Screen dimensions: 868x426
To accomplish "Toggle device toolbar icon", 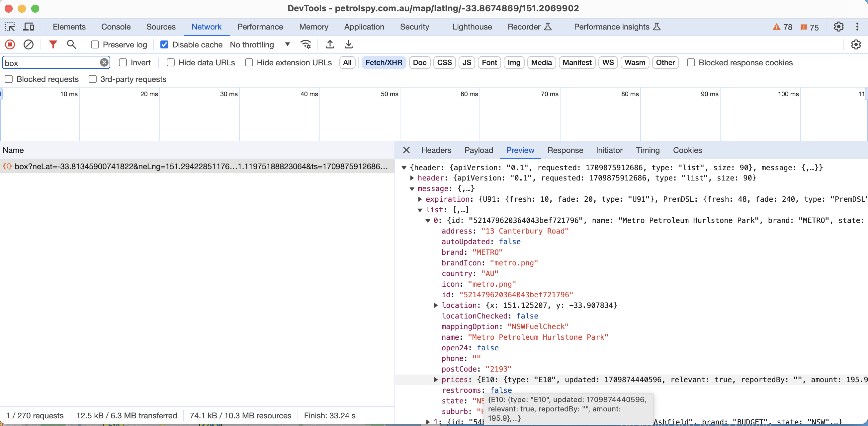I will [29, 27].
